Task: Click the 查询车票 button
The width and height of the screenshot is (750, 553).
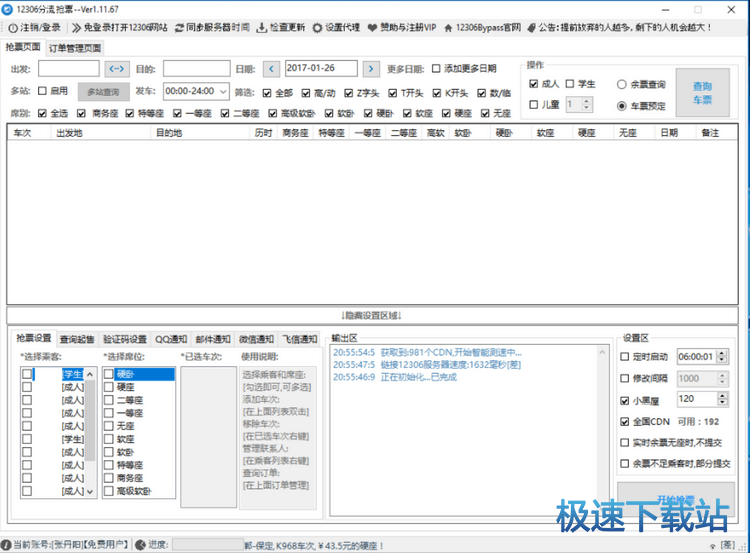Action: (703, 93)
